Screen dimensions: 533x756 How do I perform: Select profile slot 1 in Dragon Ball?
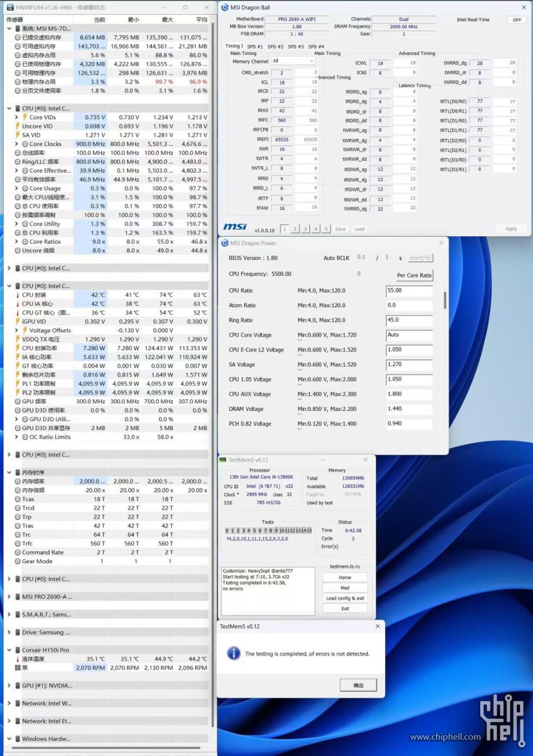(284, 229)
